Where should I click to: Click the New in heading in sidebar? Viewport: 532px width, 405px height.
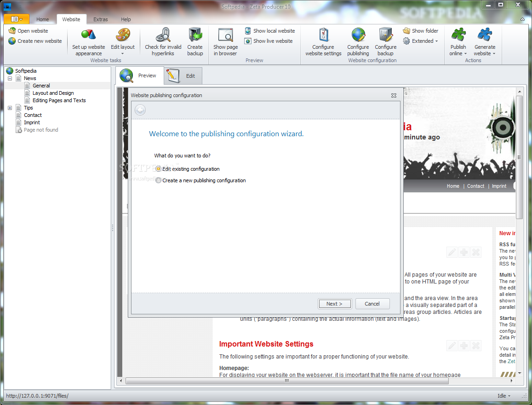pos(507,233)
